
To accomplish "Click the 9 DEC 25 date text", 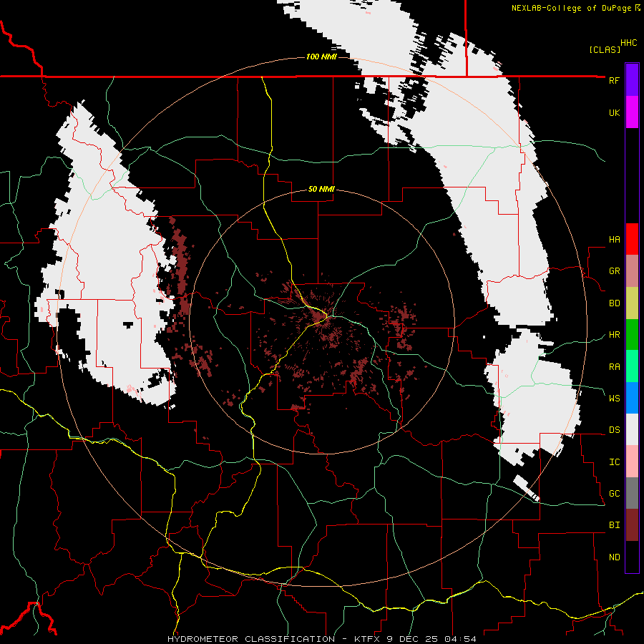I will [413, 639].
